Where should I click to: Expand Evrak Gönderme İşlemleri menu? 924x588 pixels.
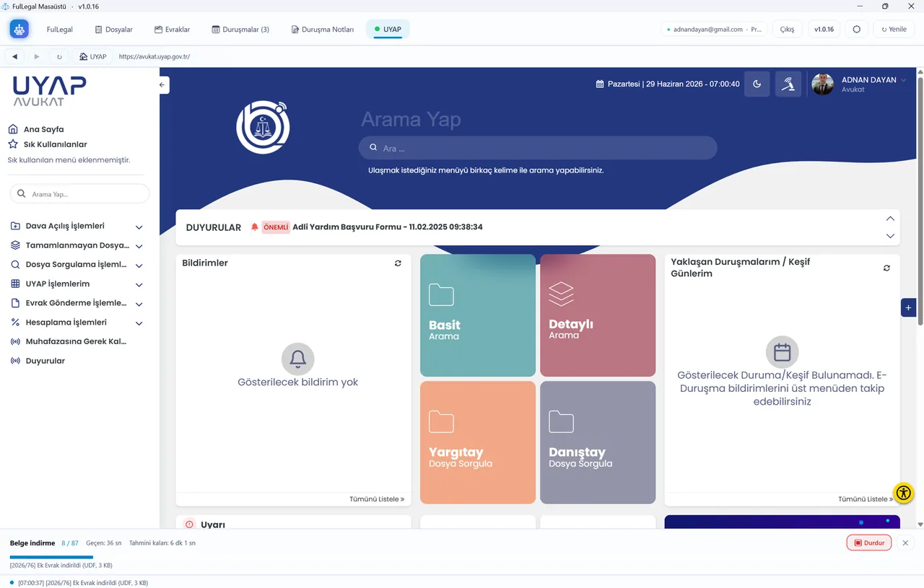pyautogui.click(x=76, y=303)
